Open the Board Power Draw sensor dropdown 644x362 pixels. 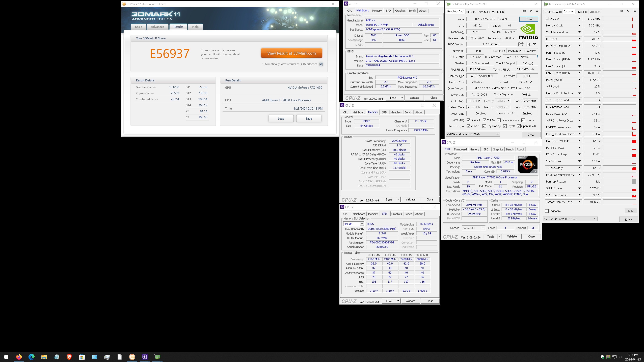tap(579, 113)
